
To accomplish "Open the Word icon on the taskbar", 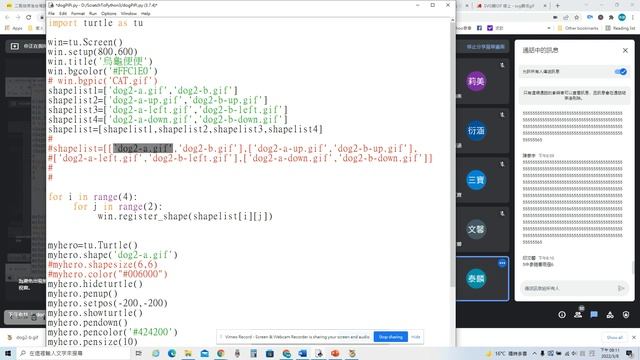I will pos(302,353).
